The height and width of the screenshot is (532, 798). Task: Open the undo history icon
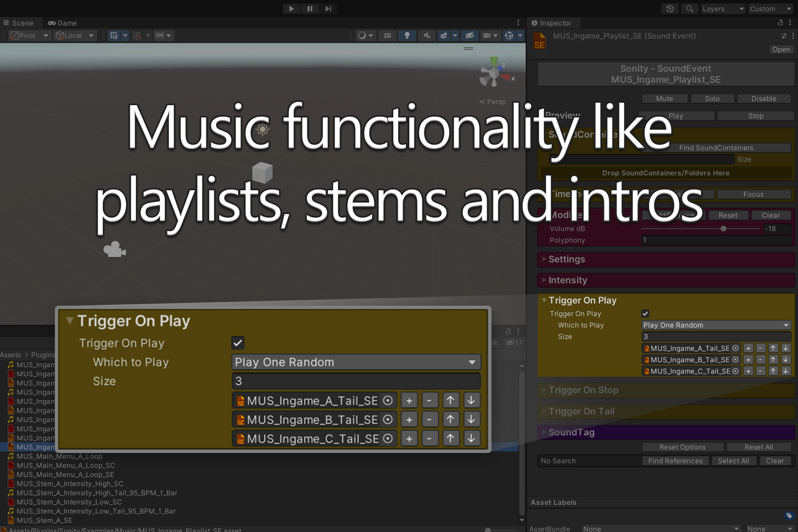pos(670,9)
